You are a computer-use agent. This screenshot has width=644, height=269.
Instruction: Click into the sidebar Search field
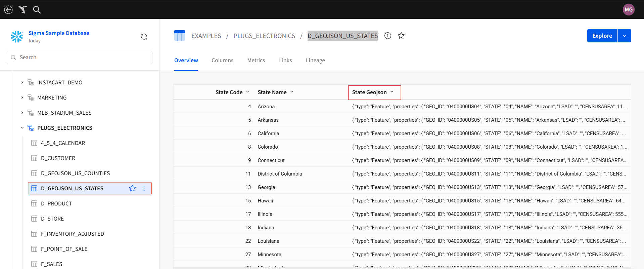(x=80, y=57)
